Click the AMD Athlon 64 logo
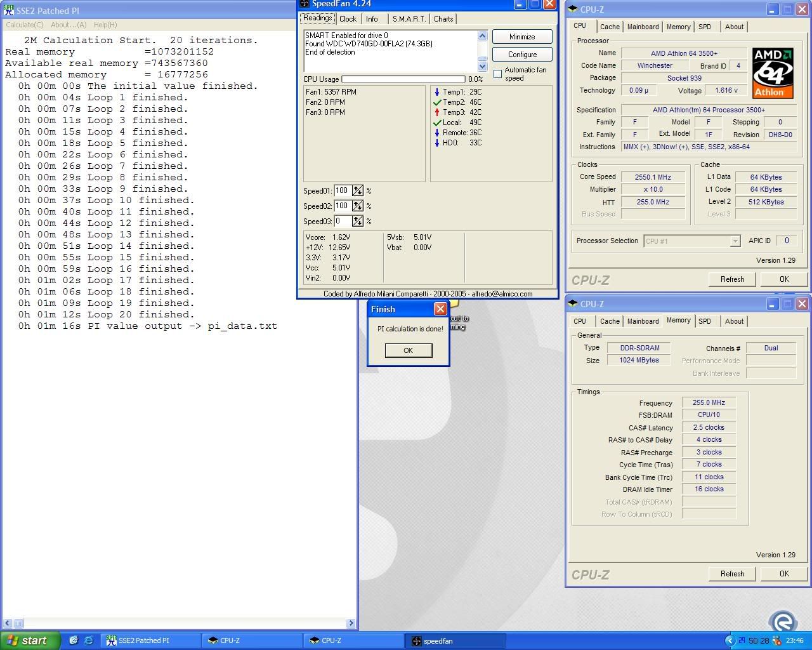 773,72
